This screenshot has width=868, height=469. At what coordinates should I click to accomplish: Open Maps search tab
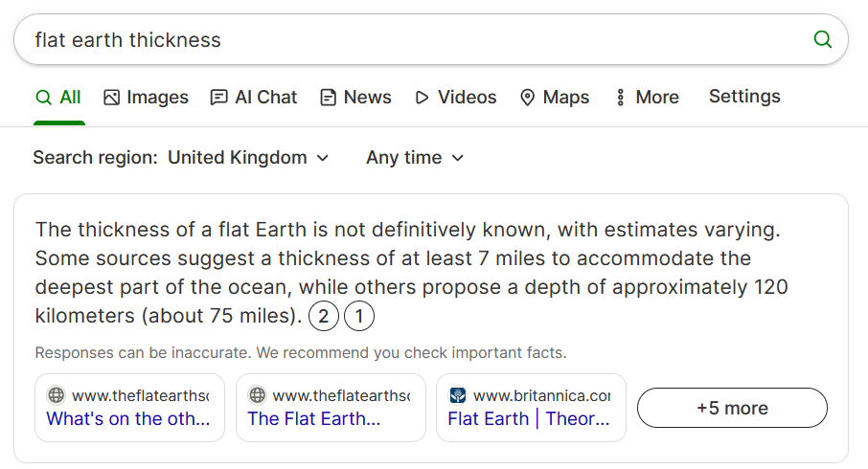(x=555, y=98)
